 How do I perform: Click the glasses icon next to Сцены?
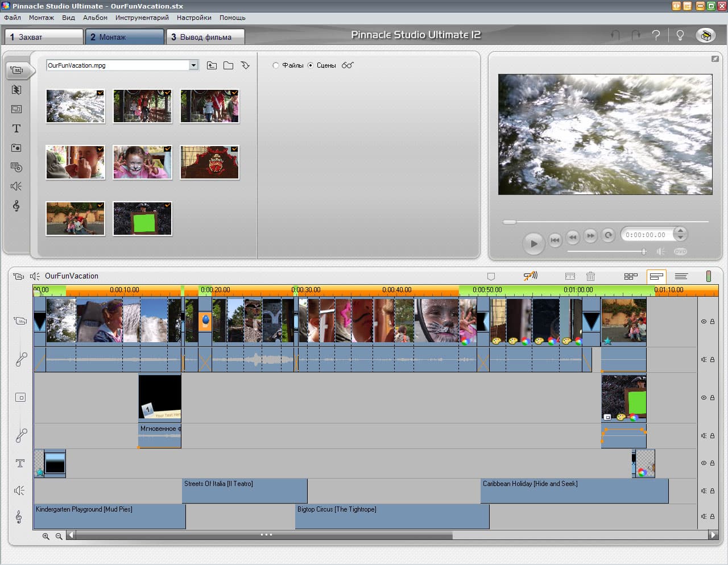pyautogui.click(x=348, y=65)
